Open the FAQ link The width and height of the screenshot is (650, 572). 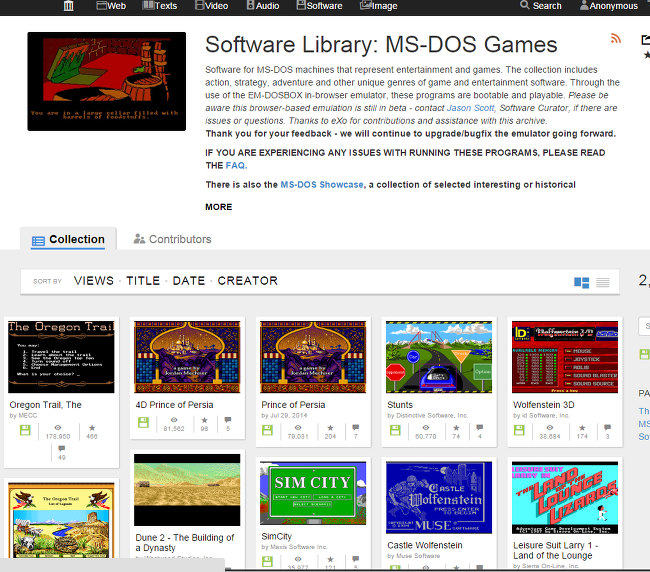(x=236, y=165)
